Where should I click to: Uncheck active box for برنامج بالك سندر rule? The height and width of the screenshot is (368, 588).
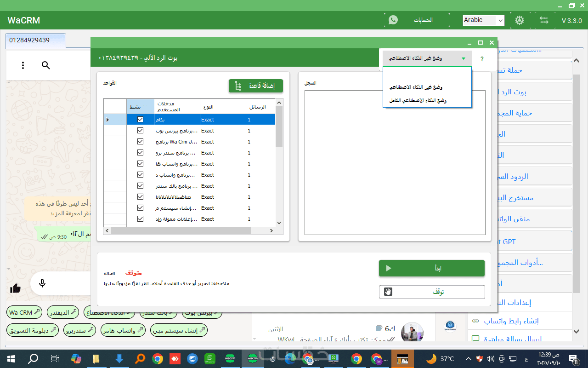point(141,186)
